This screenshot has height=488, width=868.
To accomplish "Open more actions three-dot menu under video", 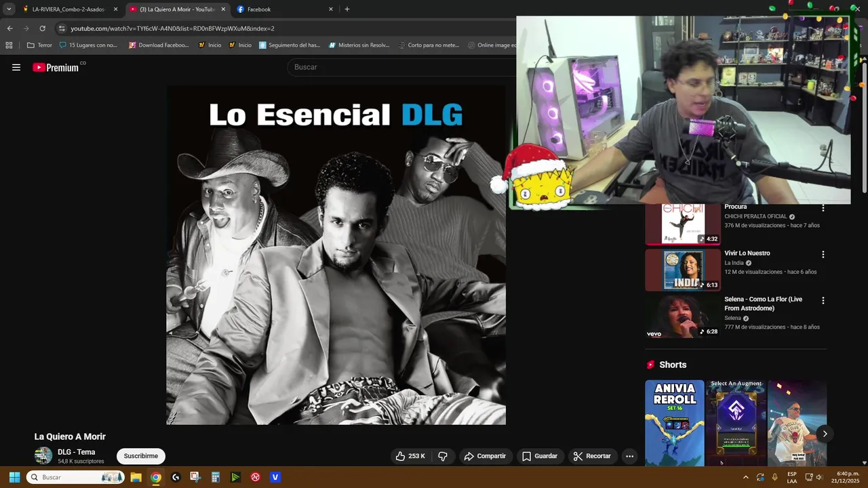I will [x=629, y=456].
